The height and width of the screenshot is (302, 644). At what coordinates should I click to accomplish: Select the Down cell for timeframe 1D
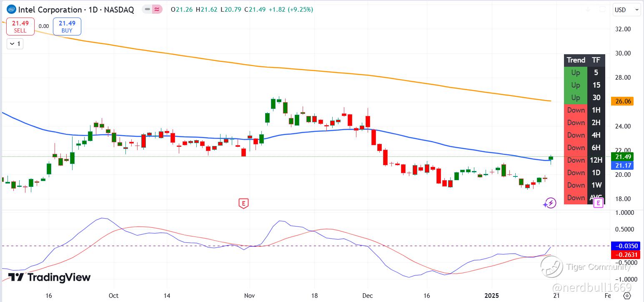[576, 173]
